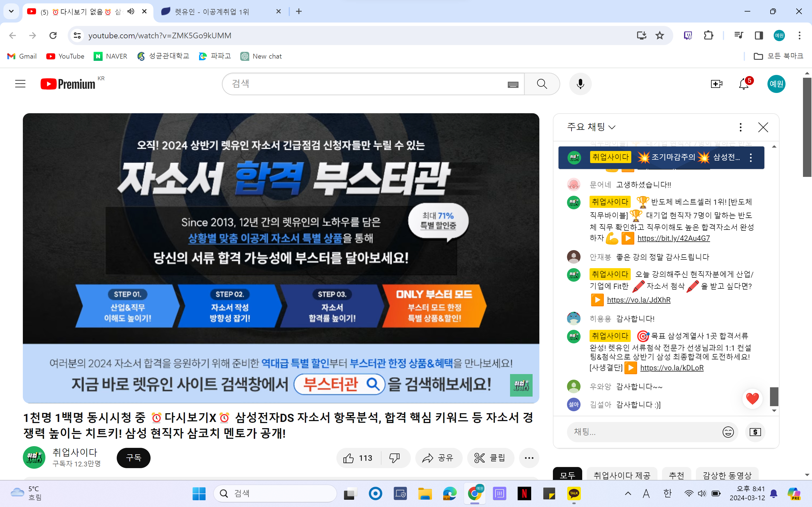Click the 구독 subscribe button
The image size is (812, 507).
pos(134,458)
